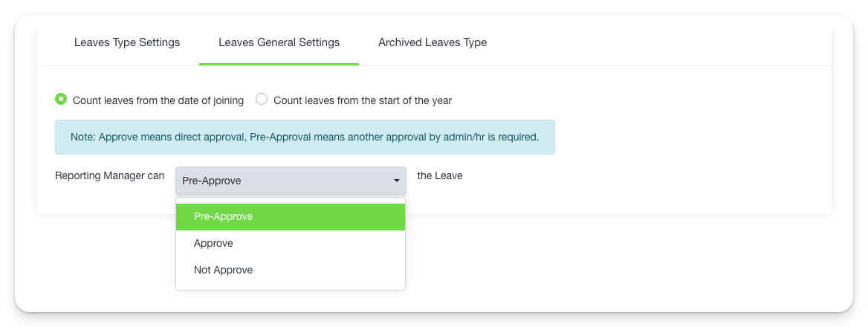
Task: Enable the start of the year radio button
Action: [x=262, y=100]
